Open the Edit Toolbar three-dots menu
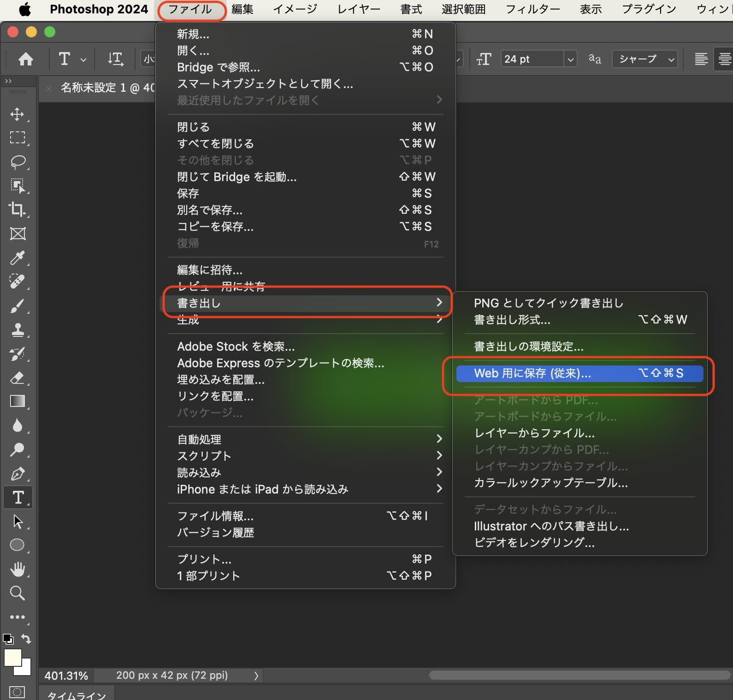The width and height of the screenshot is (733, 700). pos(18,617)
